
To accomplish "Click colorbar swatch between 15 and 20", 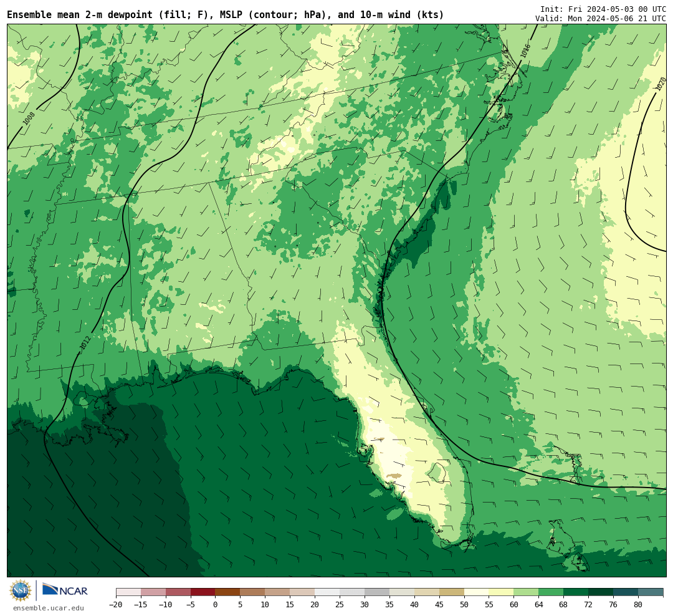I will coord(303,592).
